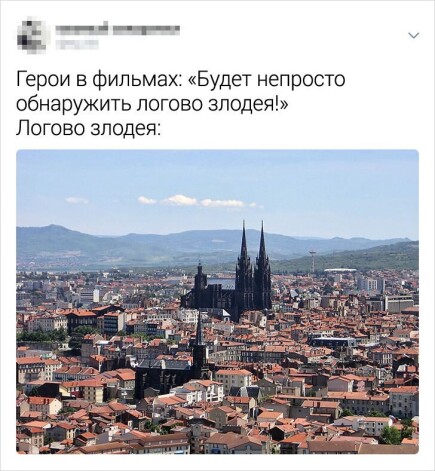This screenshot has width=435, height=471.
Task: Click the tall mast tower on right hillside
Action: click(312, 261)
